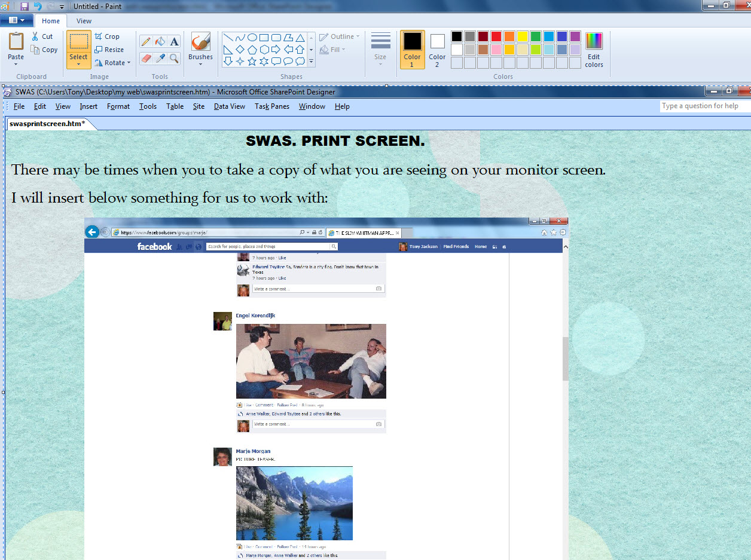Crop the picture to the selection
Screen dimensions: 751x560
click(x=107, y=36)
